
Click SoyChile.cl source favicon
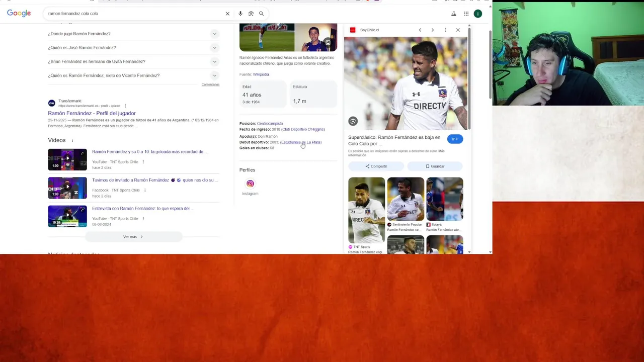pyautogui.click(x=353, y=30)
